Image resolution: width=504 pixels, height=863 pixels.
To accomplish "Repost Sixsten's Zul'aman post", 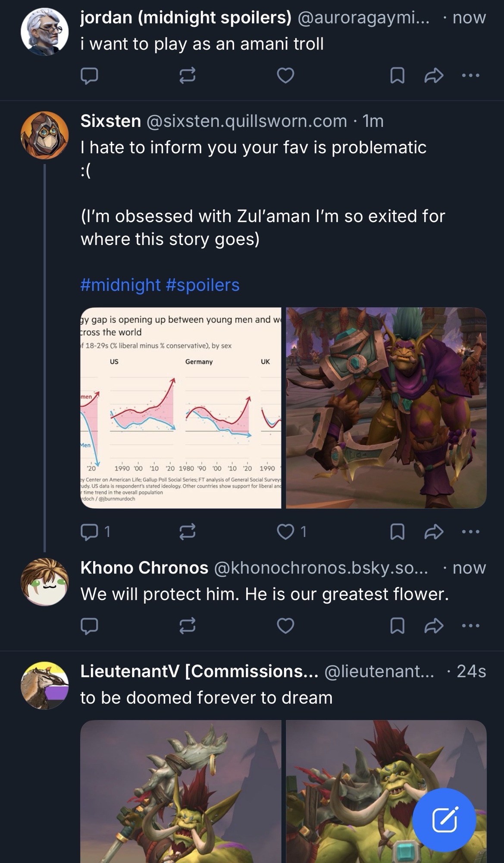I will (x=187, y=532).
